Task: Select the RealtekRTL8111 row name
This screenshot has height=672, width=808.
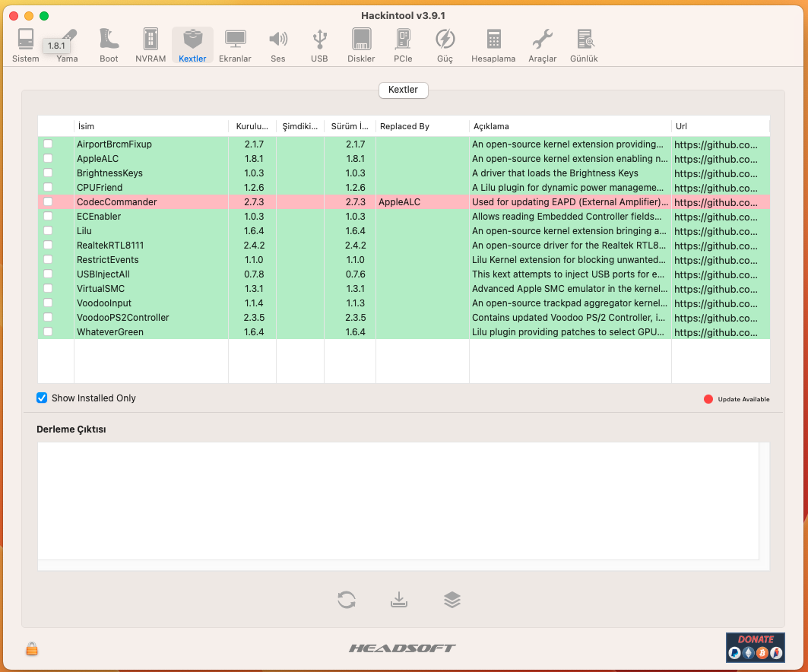Action: (110, 246)
